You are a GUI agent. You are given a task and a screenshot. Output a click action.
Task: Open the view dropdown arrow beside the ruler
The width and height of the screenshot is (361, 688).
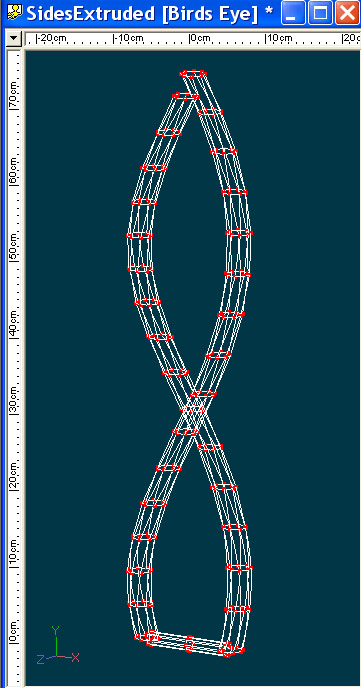coord(14,39)
